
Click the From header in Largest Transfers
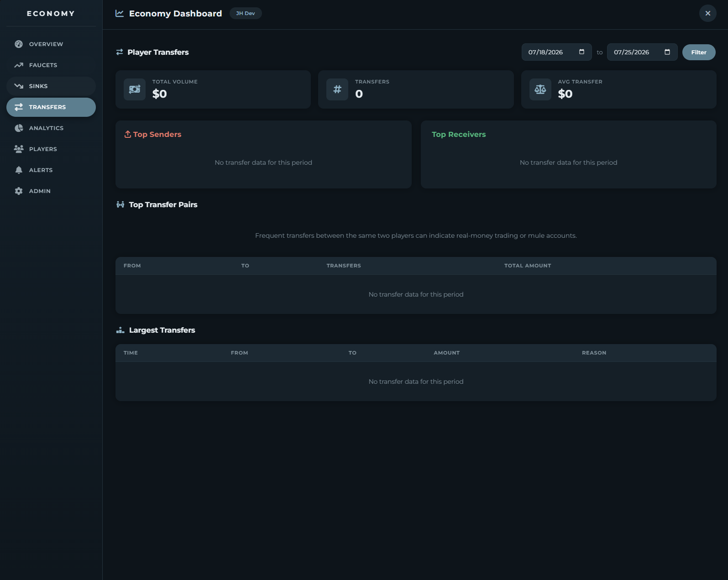tap(240, 353)
